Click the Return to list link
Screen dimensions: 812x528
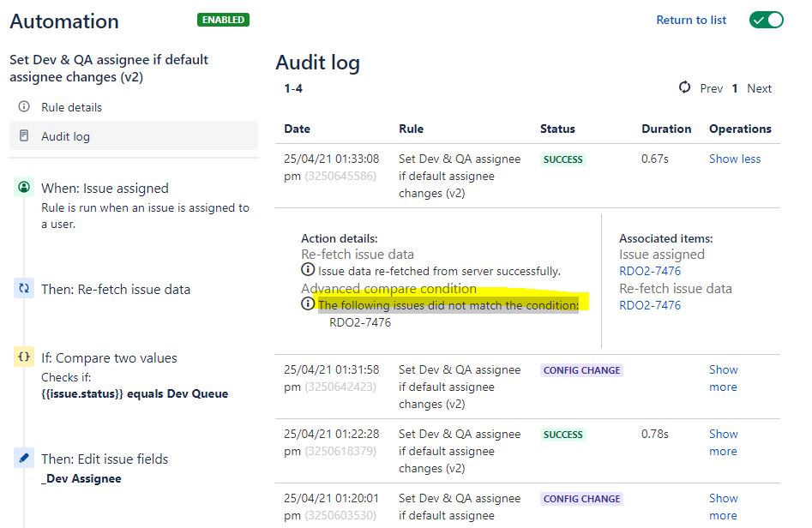691,21
